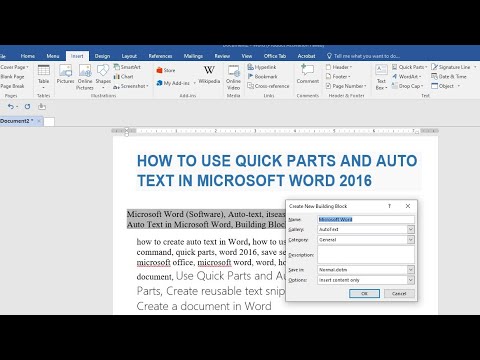Viewport: 480px width, 360px height.
Task: Close the Document2 tab
Action: pos(39,121)
